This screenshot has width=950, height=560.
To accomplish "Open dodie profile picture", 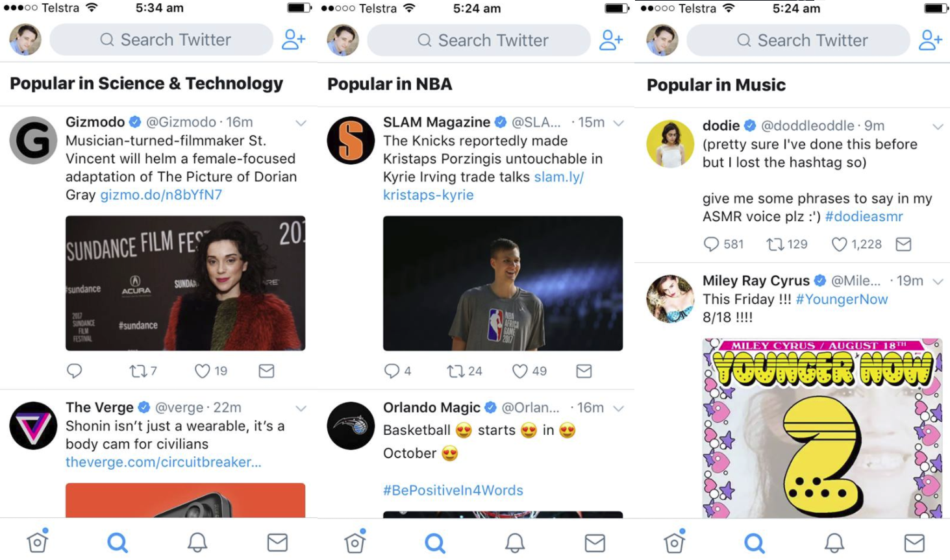I will pos(670,144).
